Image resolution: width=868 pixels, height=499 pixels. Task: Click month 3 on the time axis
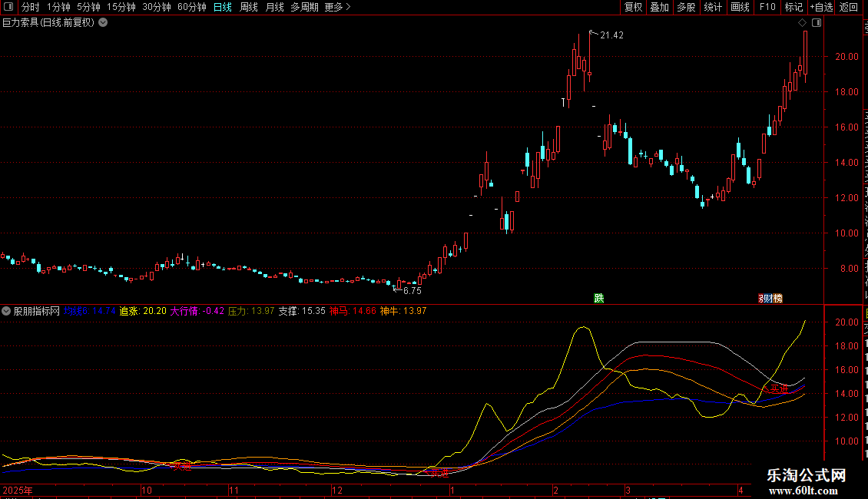[x=628, y=491]
